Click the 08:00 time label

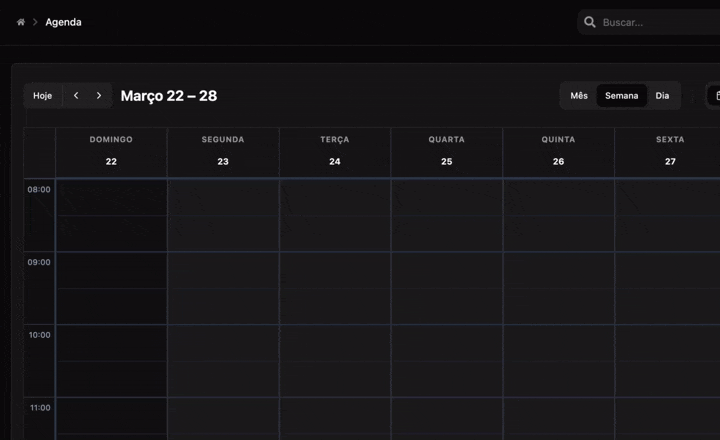39,189
